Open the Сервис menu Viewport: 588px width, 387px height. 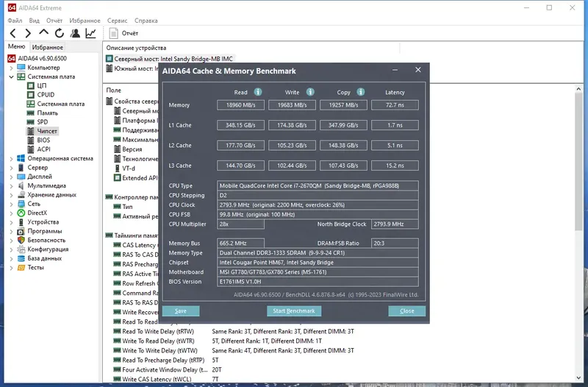[x=117, y=21]
